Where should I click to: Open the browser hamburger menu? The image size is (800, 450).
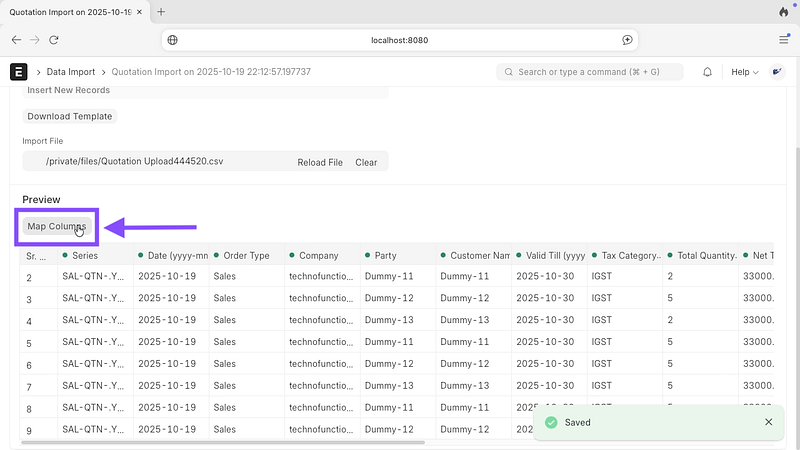tap(783, 40)
